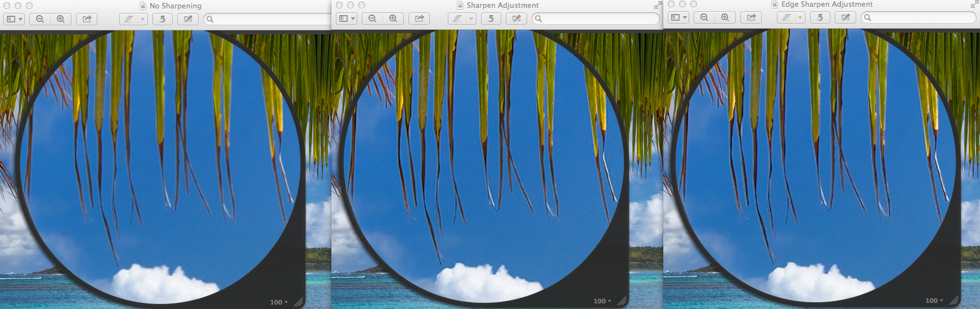This screenshot has height=309, width=980.
Task: Open Share menu in No Sharpening window
Action: pos(87,19)
